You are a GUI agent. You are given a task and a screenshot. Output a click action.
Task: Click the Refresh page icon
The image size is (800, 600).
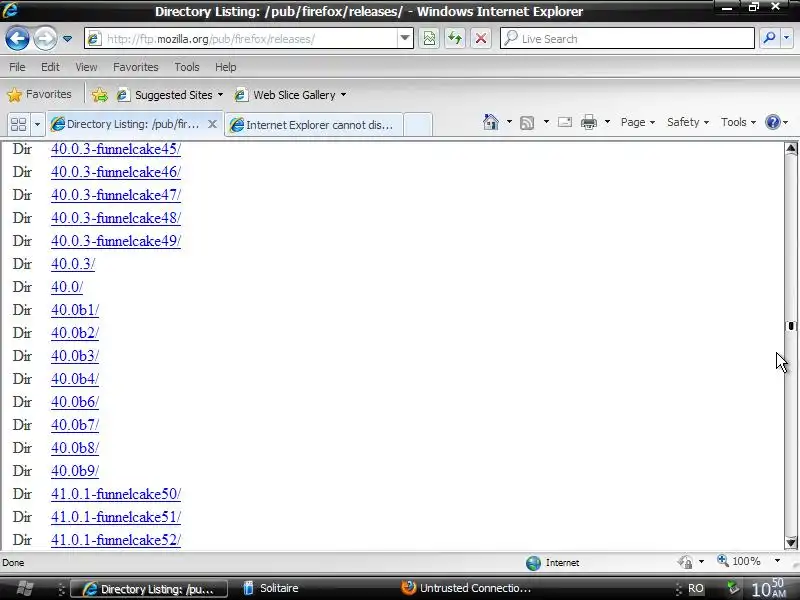pyautogui.click(x=455, y=39)
